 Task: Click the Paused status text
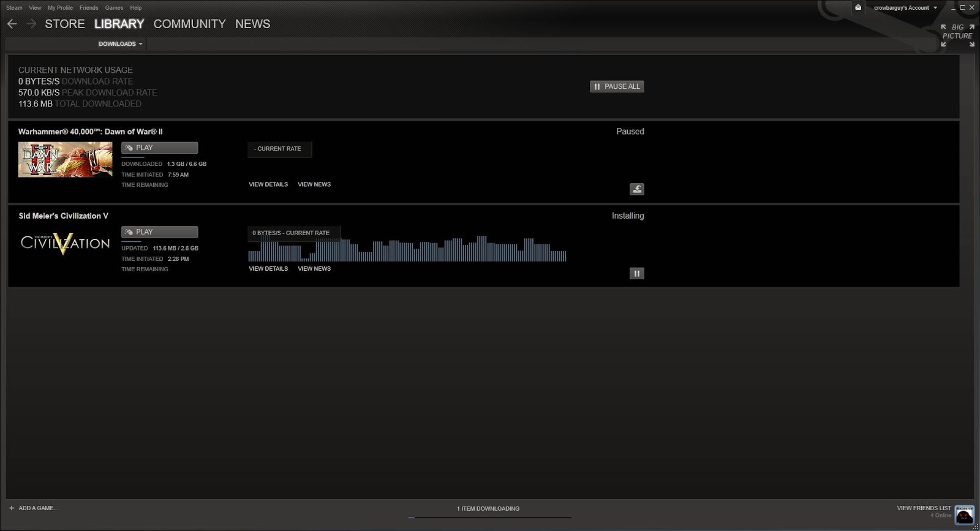coord(630,132)
